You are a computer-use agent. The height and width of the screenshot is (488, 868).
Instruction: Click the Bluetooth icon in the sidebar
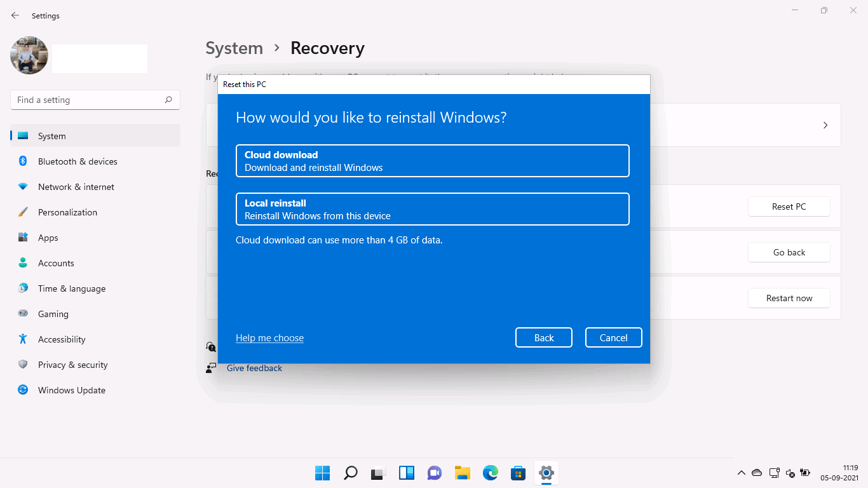coord(23,161)
